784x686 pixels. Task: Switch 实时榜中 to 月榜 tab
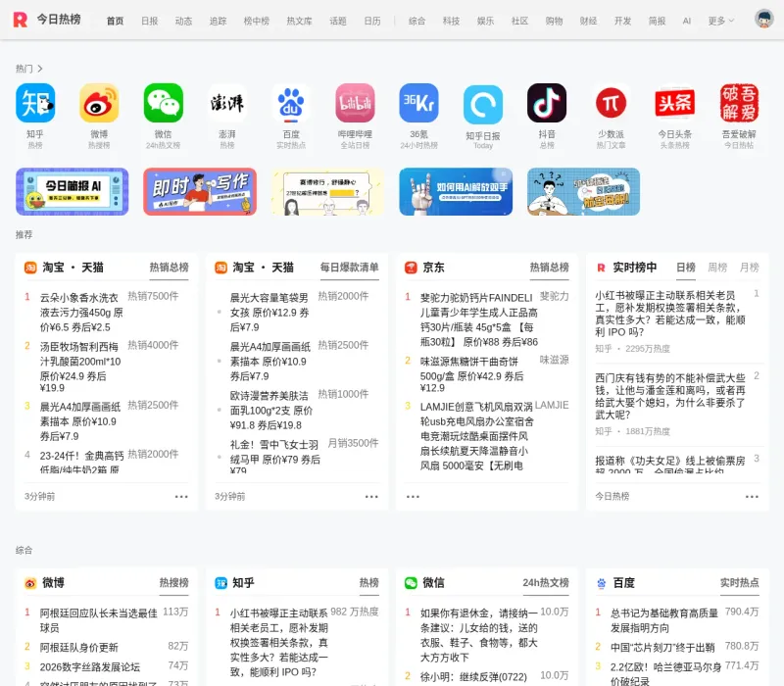click(750, 268)
